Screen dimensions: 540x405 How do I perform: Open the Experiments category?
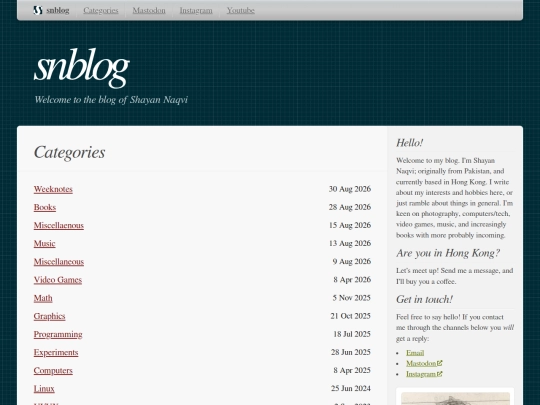click(x=56, y=352)
